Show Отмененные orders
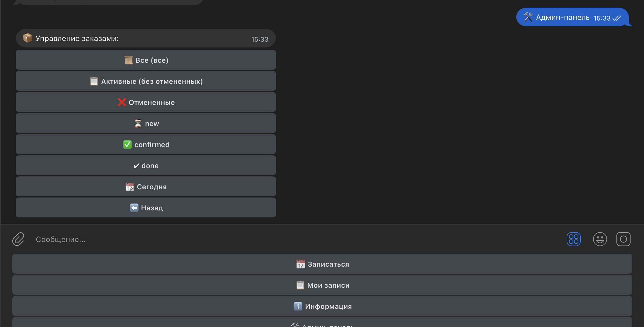Image resolution: width=644 pixels, height=327 pixels. [146, 102]
